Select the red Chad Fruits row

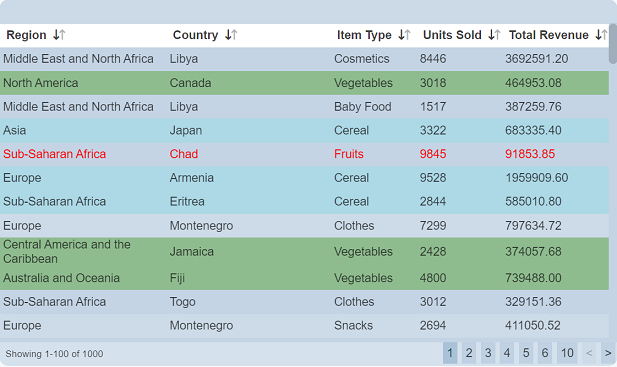(304, 154)
